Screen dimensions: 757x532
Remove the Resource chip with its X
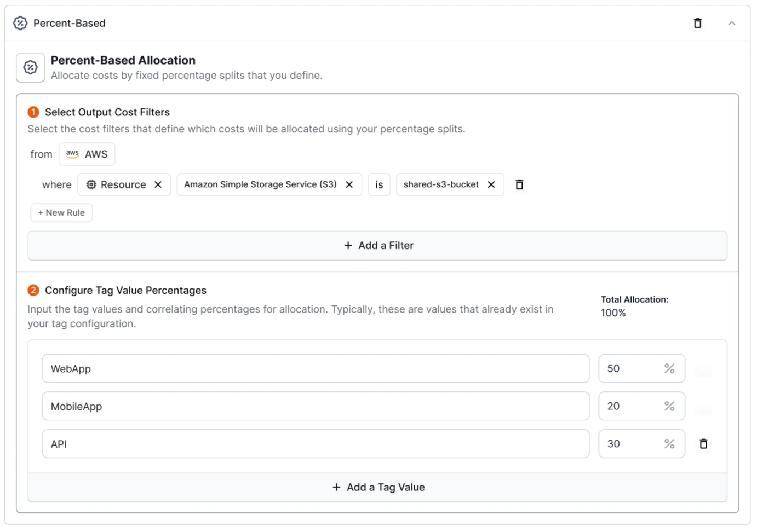pos(158,184)
